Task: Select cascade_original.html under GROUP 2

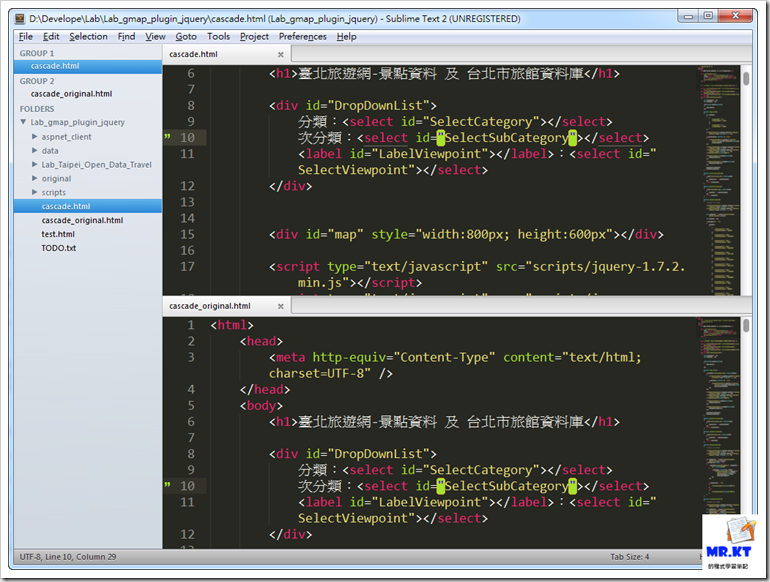Action: tap(88, 94)
